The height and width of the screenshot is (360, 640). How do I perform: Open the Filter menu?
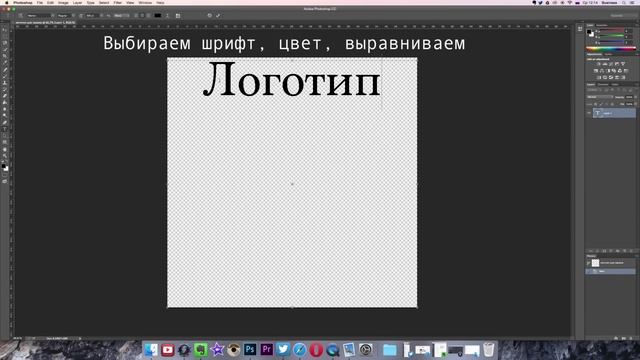pos(118,2)
